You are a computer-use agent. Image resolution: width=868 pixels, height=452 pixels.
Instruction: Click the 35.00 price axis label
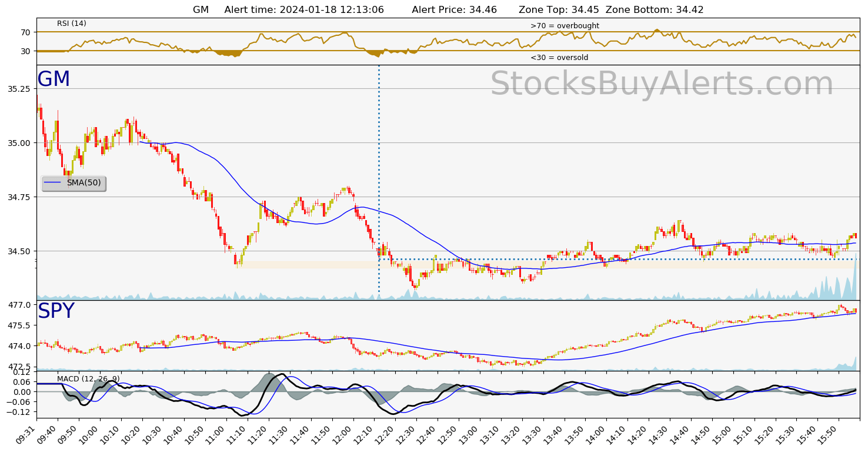point(19,143)
